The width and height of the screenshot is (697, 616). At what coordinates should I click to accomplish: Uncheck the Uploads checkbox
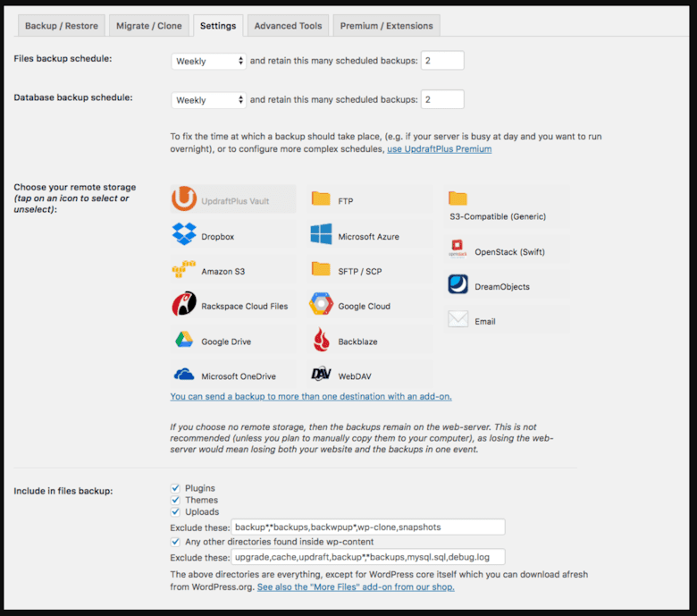(x=175, y=512)
